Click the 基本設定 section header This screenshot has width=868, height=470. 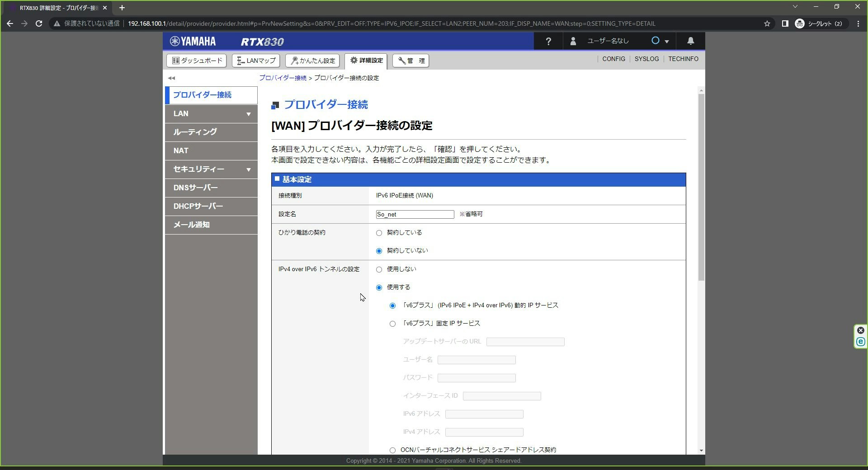coord(478,179)
